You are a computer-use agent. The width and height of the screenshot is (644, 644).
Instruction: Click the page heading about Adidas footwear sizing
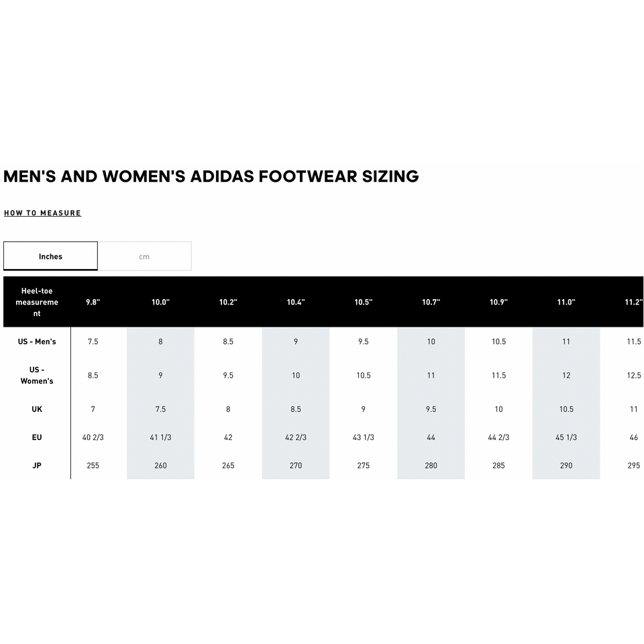pyautogui.click(x=211, y=176)
